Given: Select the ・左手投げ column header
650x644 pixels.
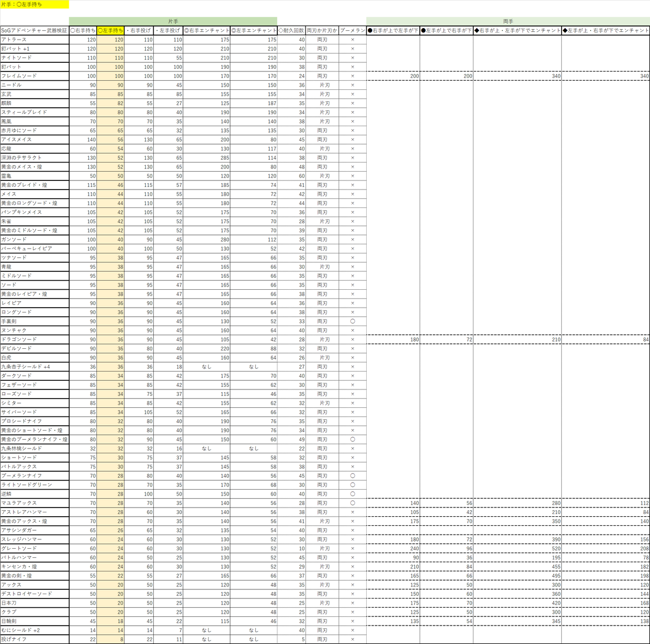Looking at the screenshot, I should [168, 30].
